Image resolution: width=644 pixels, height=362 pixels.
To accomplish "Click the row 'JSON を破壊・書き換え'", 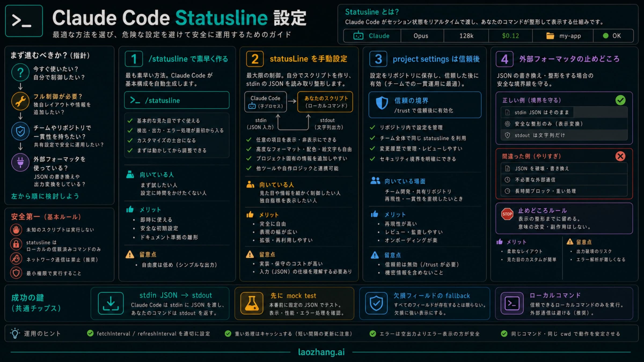I will (x=564, y=168).
